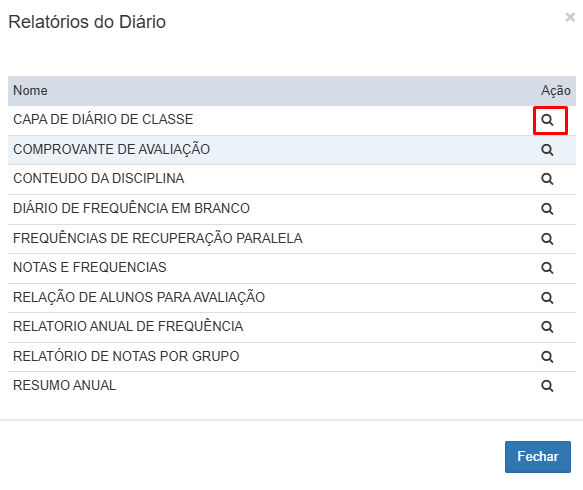The width and height of the screenshot is (583, 490).
Task: Click the NOTAS E FREQUENCIAS row name
Action: [x=90, y=267]
